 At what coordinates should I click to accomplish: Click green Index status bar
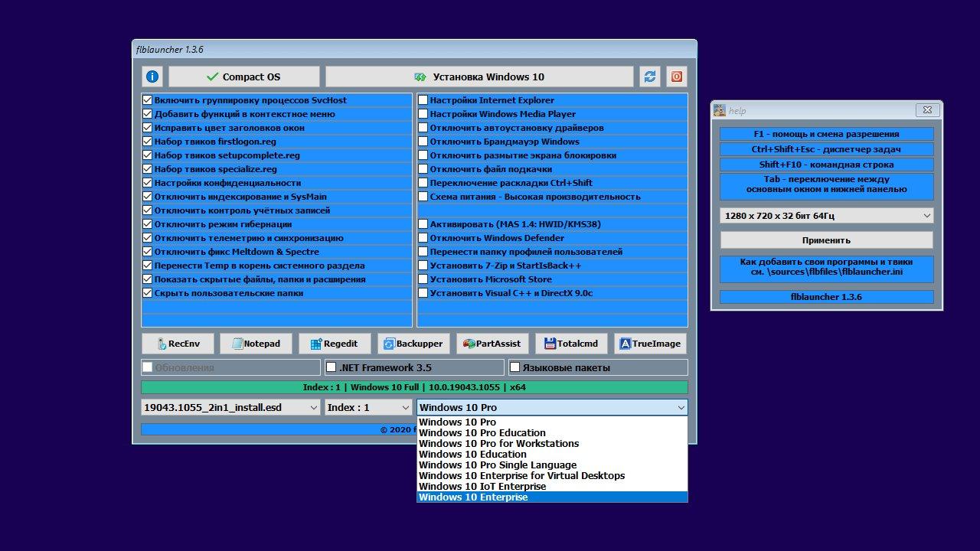point(414,387)
